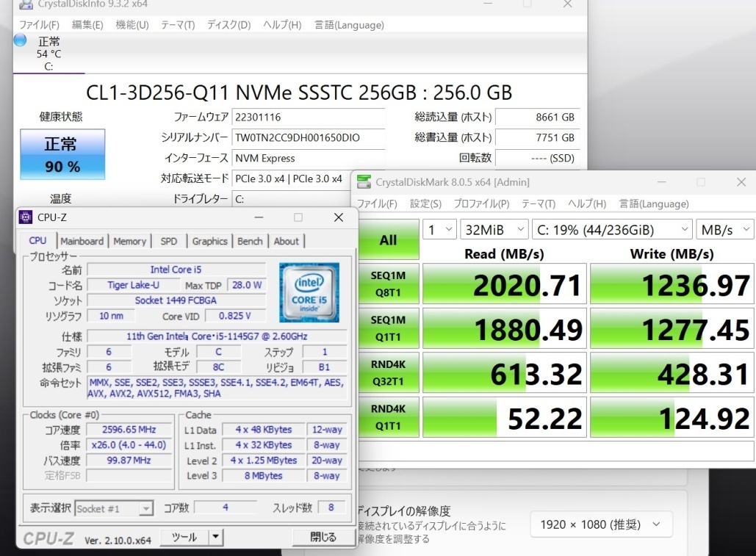Open the 1920 × 1080 display resolution dropdown
756x556 pixels.
point(601,524)
